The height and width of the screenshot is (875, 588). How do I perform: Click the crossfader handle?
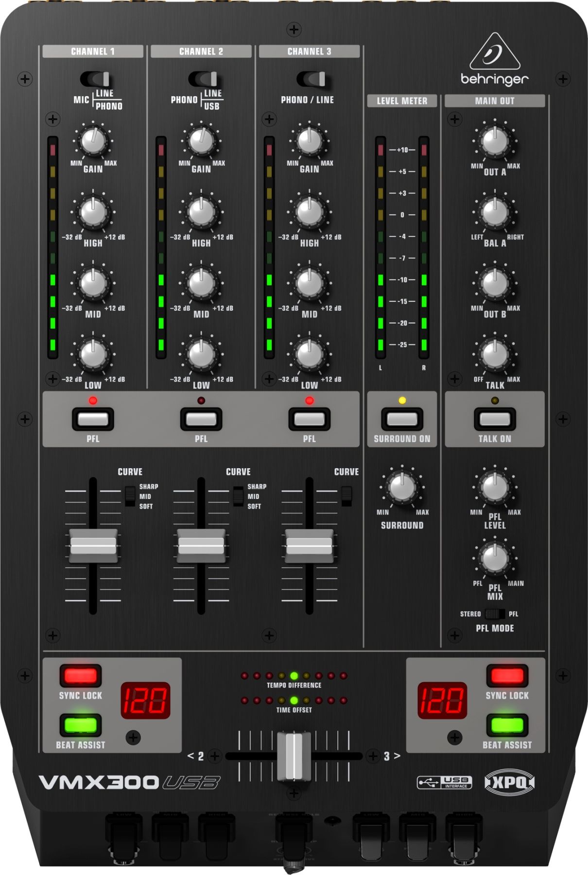coord(294,756)
